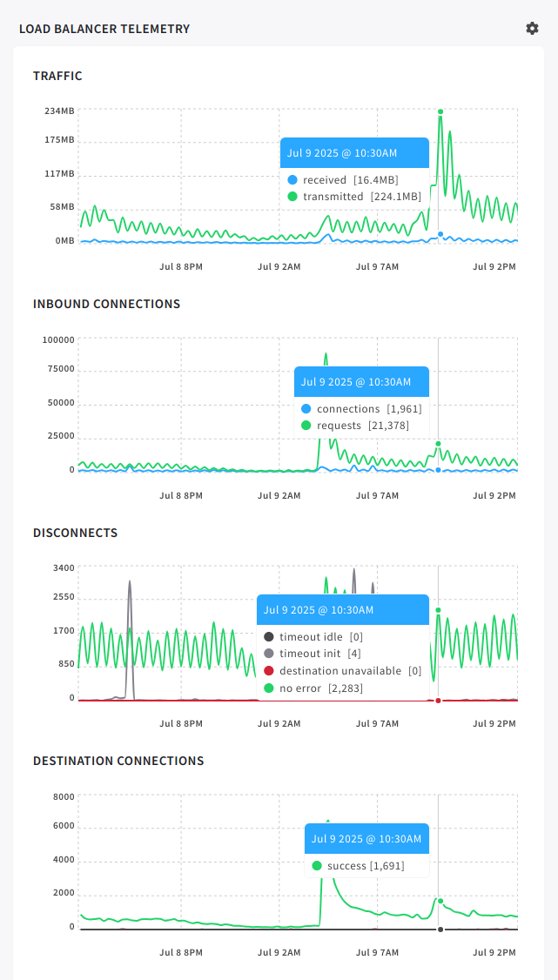Screen dimensions: 558x980
Task: Click the 'INBOUND CONNECTIONS' chart title
Action: [106, 304]
